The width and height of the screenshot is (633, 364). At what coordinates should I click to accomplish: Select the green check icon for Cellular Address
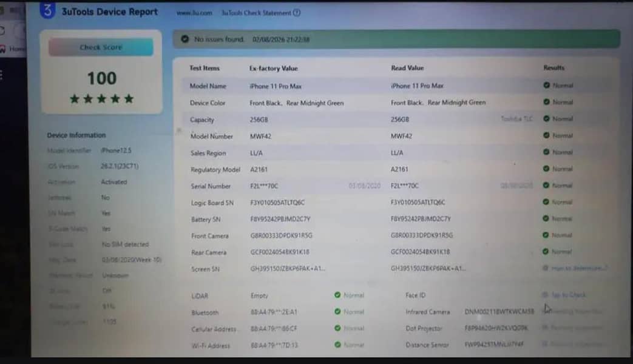click(337, 328)
